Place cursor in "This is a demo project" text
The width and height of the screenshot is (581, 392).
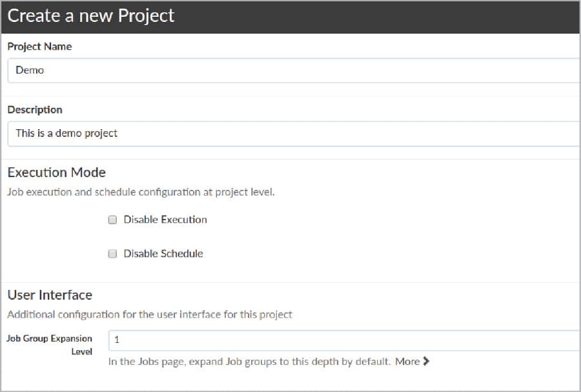[66, 134]
